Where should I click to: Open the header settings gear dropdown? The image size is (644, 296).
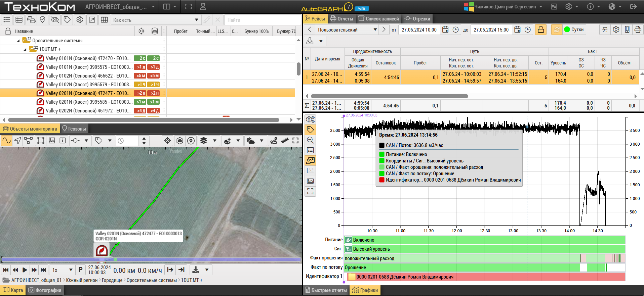point(572,7)
